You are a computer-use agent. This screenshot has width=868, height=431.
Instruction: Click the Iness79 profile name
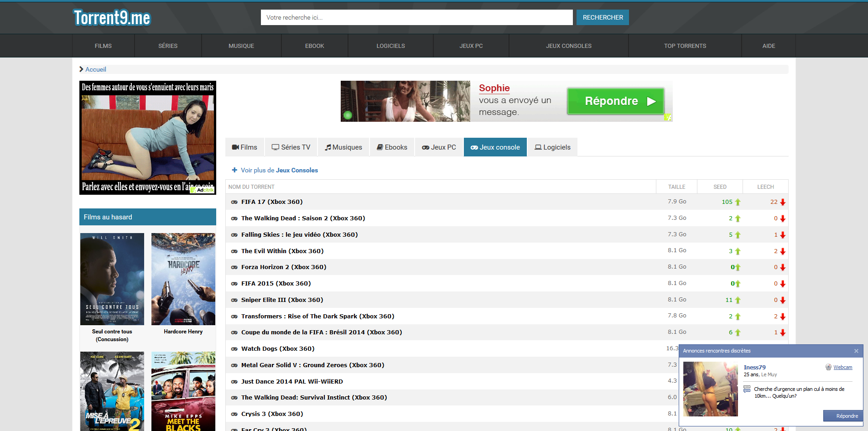754,367
